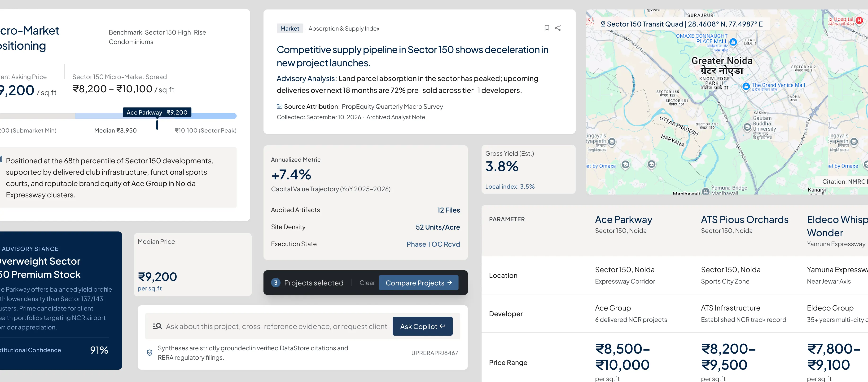Screen dimensions: 868x382
Task: Click the Local index: 3.5% text
Action: pos(509,187)
